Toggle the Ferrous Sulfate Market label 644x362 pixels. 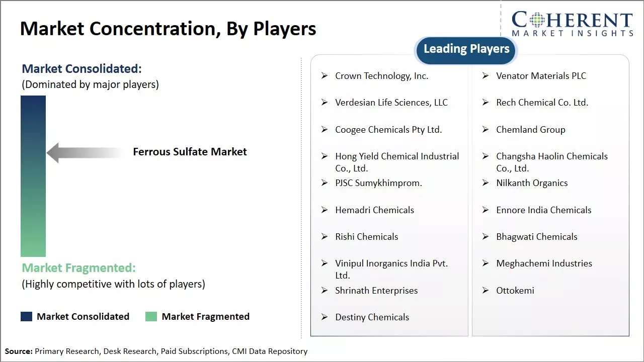click(x=190, y=151)
